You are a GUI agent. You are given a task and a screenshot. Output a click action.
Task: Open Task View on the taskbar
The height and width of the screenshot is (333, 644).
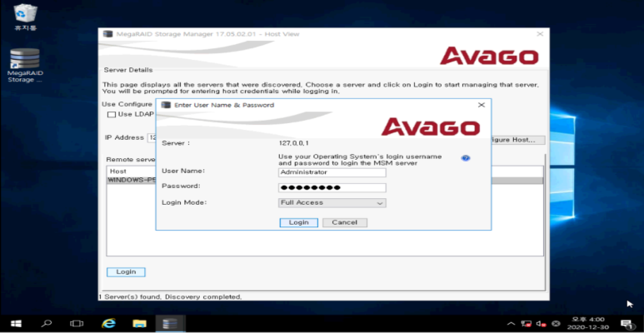coord(77,324)
